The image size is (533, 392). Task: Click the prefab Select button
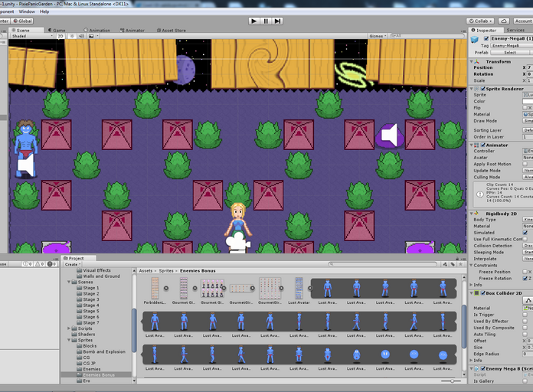pos(510,53)
